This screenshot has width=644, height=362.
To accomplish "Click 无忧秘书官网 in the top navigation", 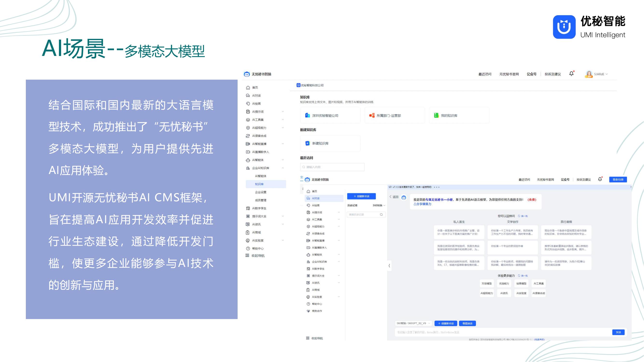I will (509, 74).
